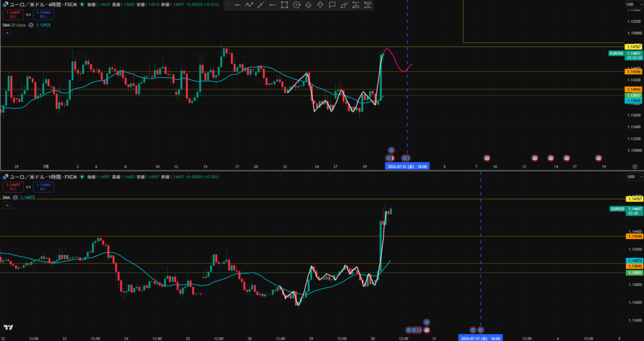Click orange 1.14042 price label on 4時間 chart
The width and height of the screenshot is (644, 341).
(x=633, y=89)
